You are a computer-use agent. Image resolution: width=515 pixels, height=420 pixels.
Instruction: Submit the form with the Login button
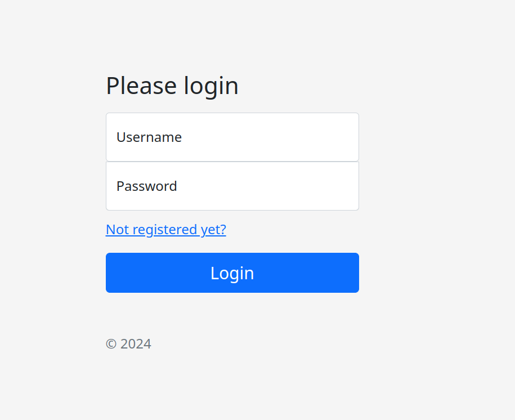[x=232, y=273]
